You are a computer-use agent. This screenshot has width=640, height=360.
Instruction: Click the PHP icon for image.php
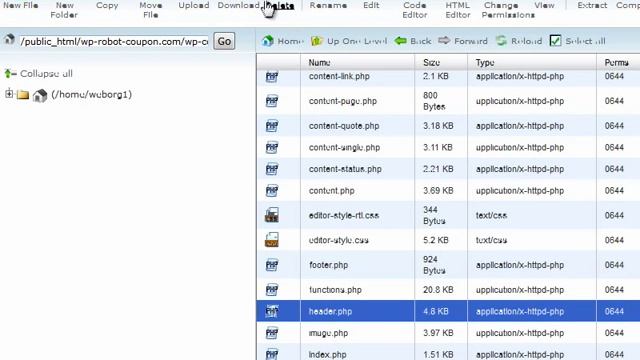pos(272,333)
